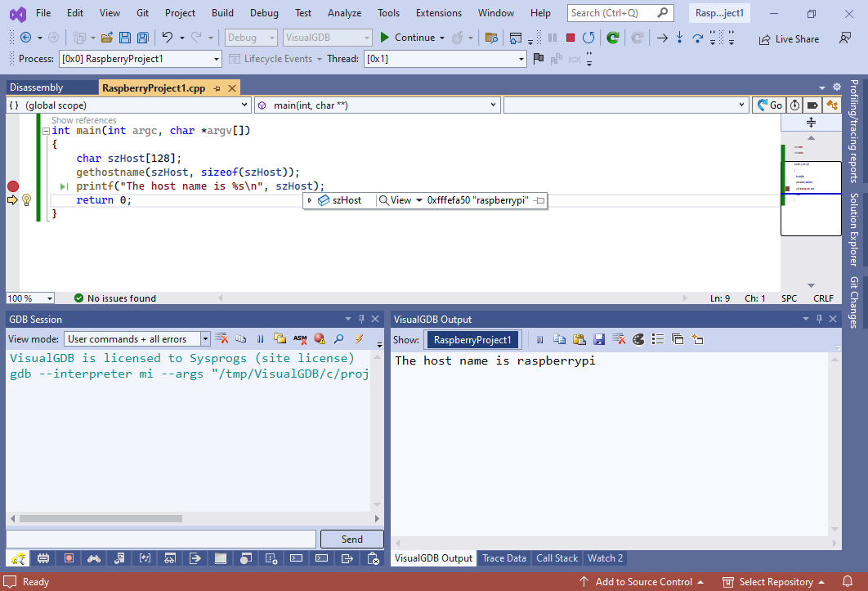Switch to the Call Stack tab

tap(557, 558)
